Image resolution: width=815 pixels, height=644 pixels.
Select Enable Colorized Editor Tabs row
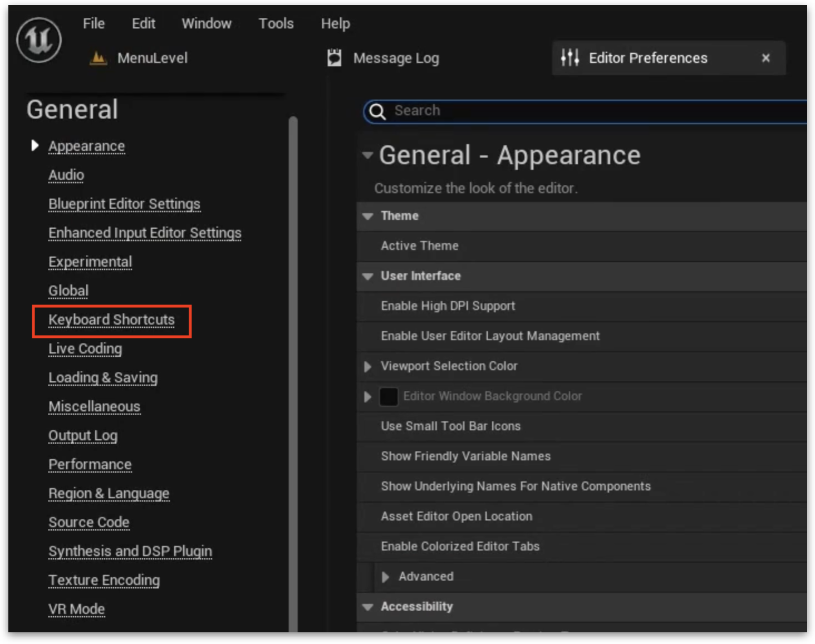click(x=582, y=547)
